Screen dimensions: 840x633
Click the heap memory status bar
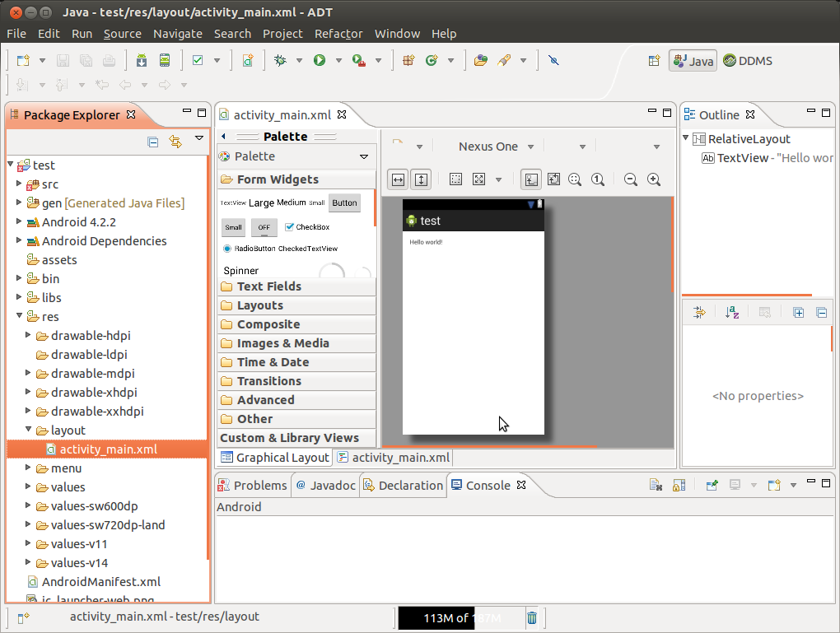coord(462,618)
